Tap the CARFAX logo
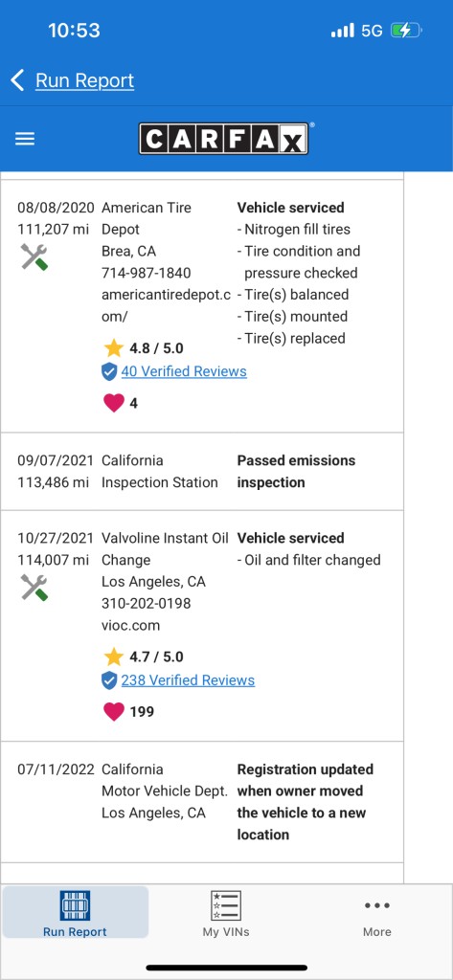The image size is (453, 980). click(223, 139)
